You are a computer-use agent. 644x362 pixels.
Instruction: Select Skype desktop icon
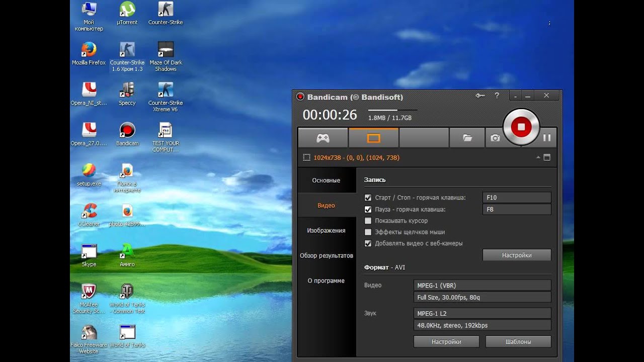(89, 255)
